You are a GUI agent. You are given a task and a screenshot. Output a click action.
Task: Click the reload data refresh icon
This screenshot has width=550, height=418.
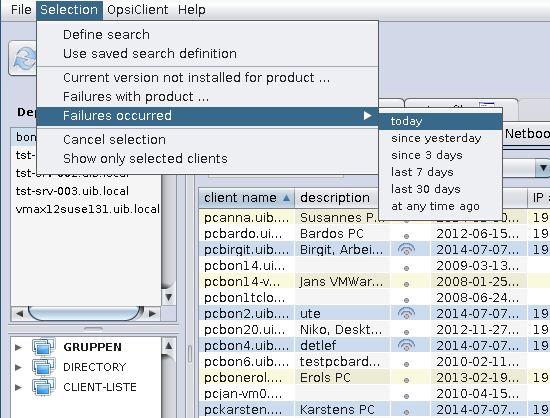(24, 58)
